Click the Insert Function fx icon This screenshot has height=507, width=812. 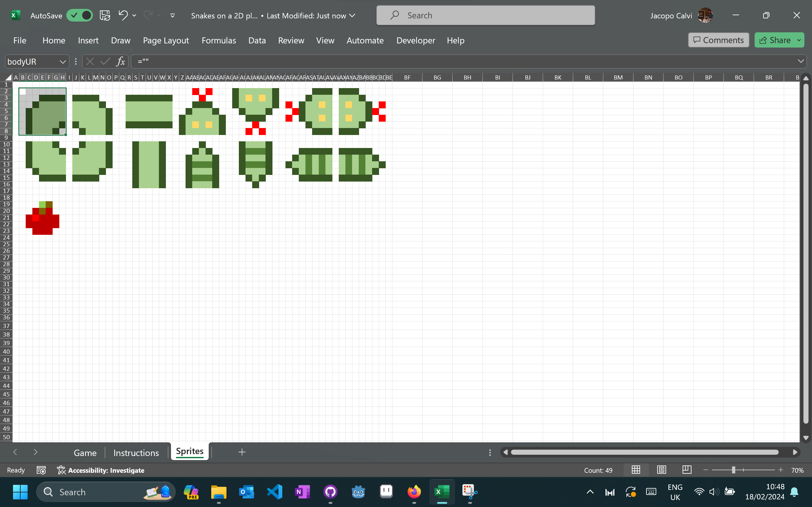pyautogui.click(x=121, y=61)
